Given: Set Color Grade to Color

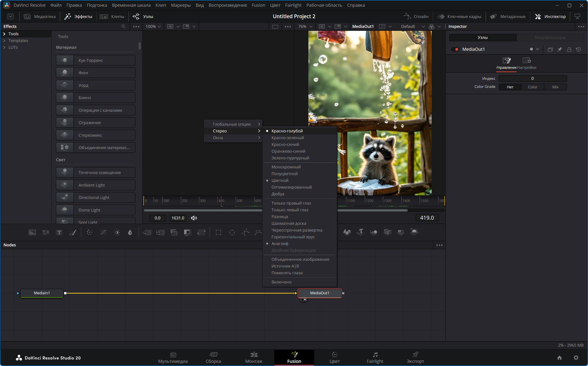Looking at the screenshot, I should click(532, 87).
